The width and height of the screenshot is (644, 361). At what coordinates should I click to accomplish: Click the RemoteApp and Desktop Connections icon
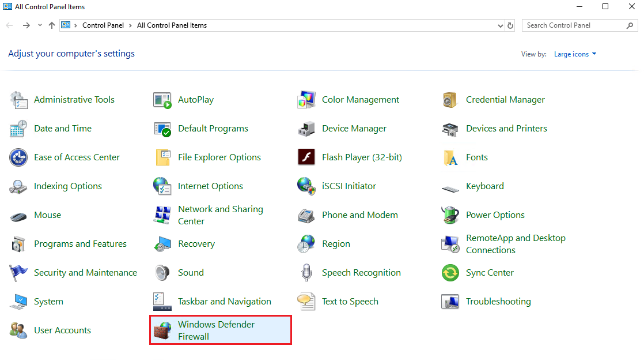[x=450, y=244]
